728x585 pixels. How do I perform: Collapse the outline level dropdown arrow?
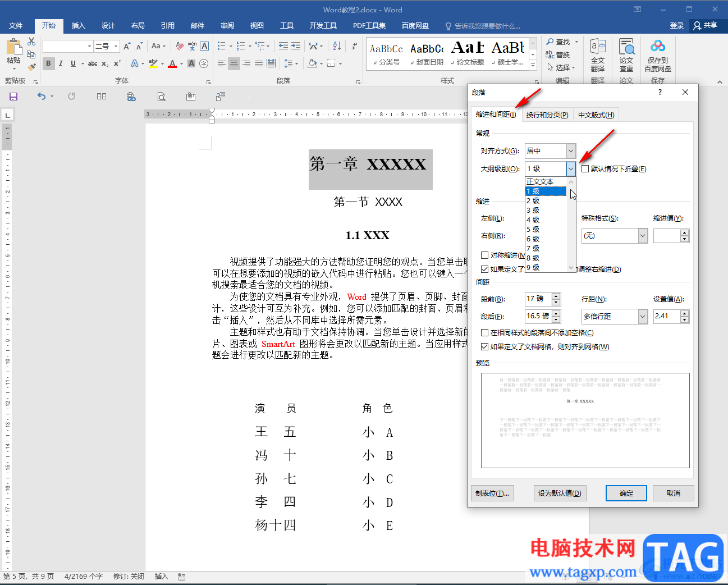(x=571, y=168)
